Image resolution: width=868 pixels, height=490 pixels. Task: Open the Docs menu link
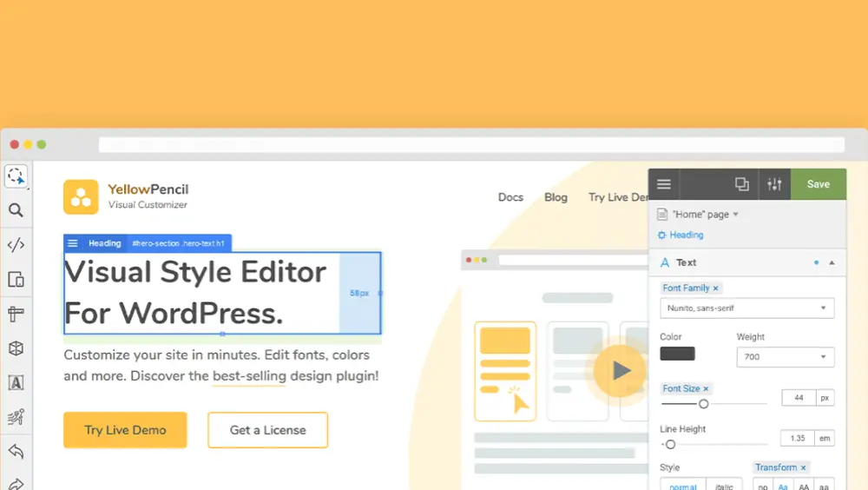tap(510, 197)
